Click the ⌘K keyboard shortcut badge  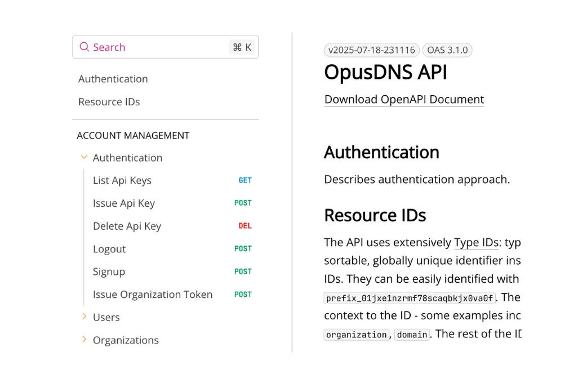coord(242,47)
